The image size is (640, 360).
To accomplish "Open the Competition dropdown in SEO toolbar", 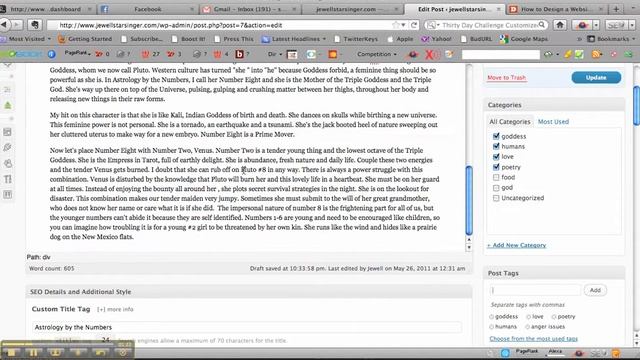I will [x=377, y=54].
